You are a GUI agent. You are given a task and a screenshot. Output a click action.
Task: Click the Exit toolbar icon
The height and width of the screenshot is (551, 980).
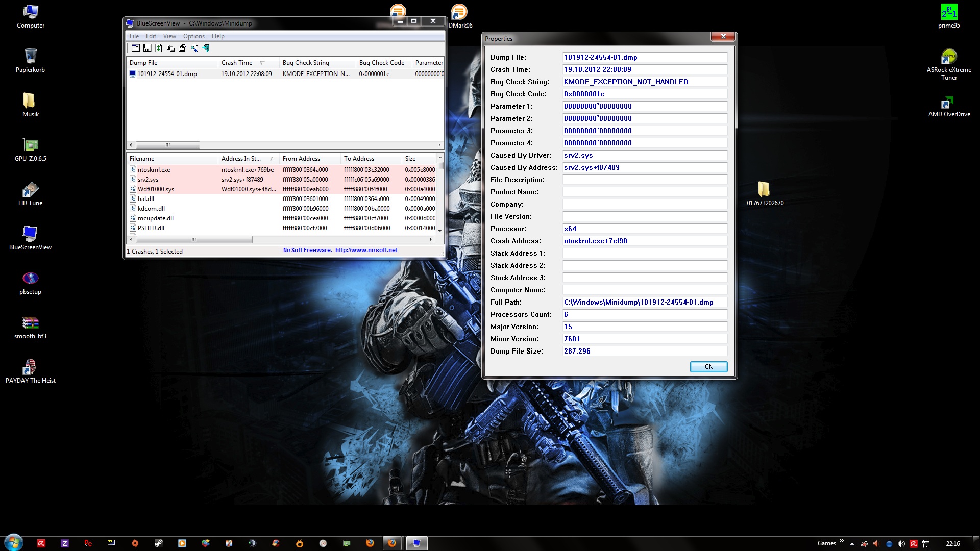click(206, 48)
